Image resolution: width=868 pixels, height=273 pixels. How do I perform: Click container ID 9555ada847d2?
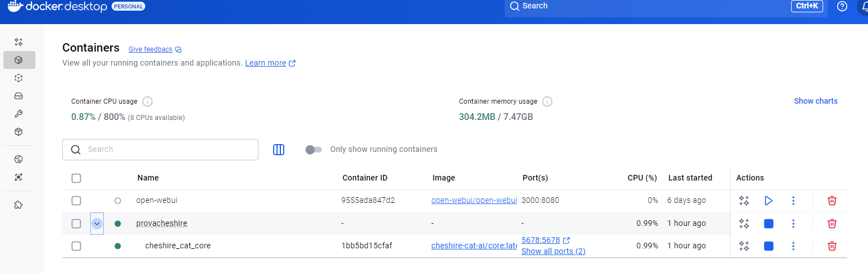click(x=368, y=200)
